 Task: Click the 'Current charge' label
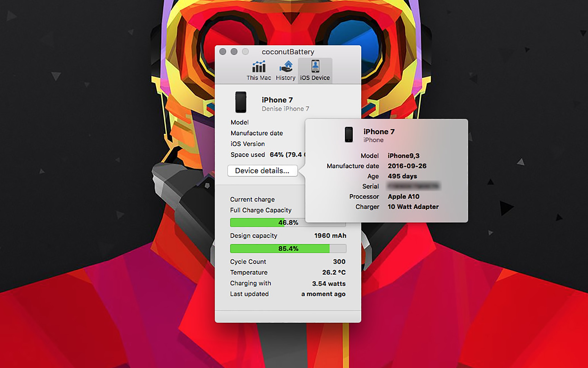(x=252, y=200)
